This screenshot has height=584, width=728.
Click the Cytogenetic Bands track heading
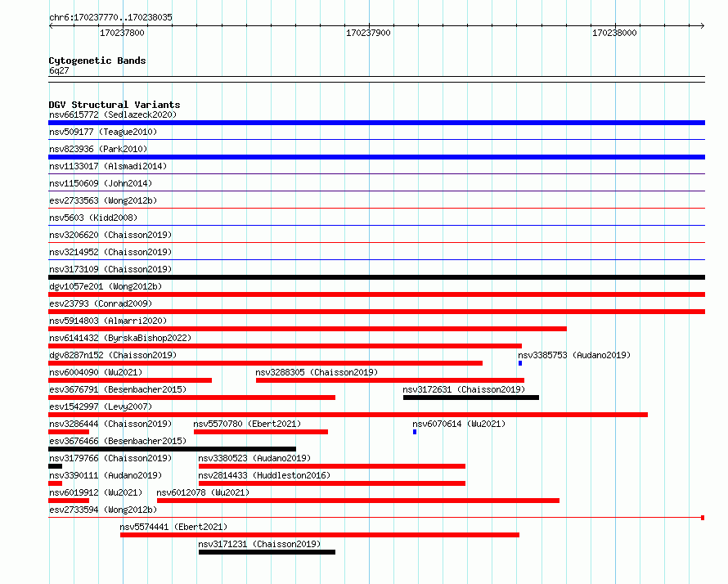coord(97,61)
